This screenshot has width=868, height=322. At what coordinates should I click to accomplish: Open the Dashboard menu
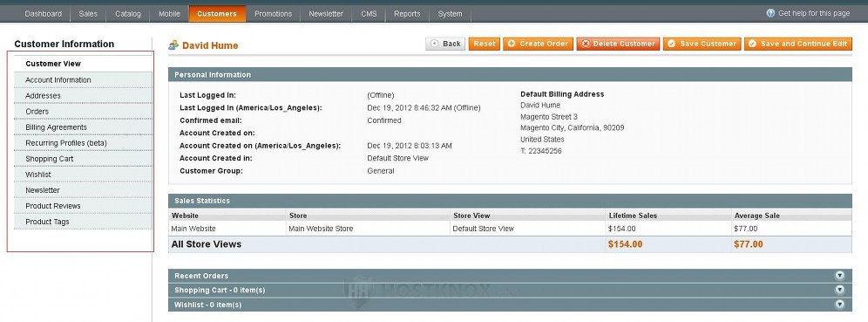[x=44, y=14]
